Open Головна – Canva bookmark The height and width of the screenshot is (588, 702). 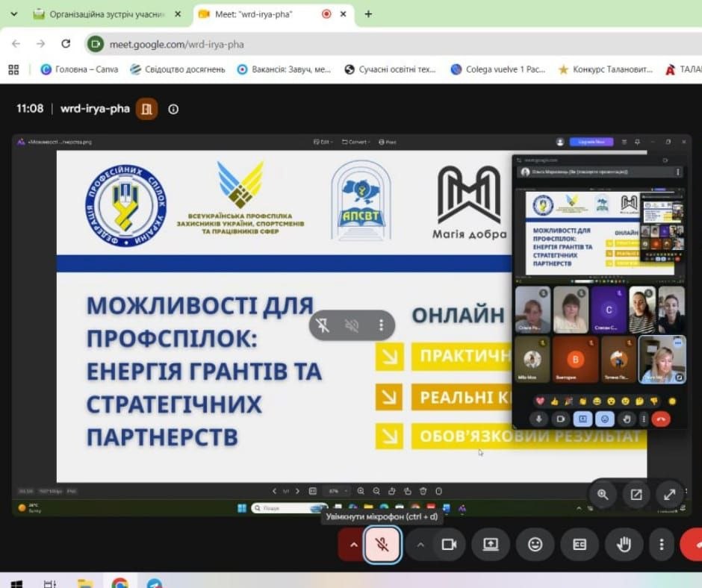79,69
